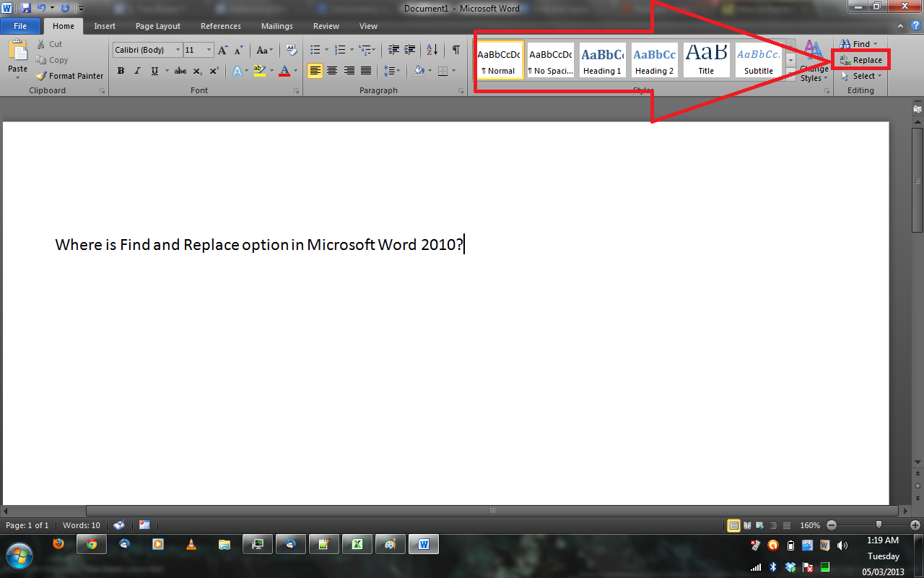Click the Find button
The image size is (924, 578).
[x=855, y=44]
